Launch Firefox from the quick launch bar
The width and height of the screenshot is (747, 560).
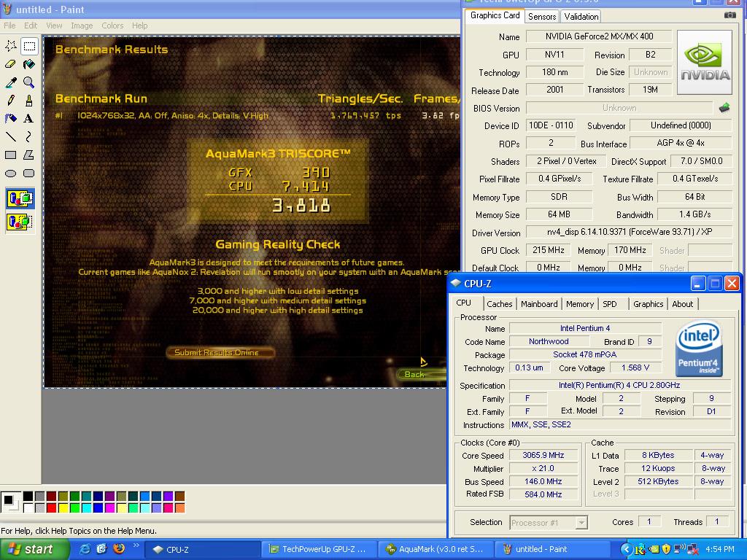(119, 548)
